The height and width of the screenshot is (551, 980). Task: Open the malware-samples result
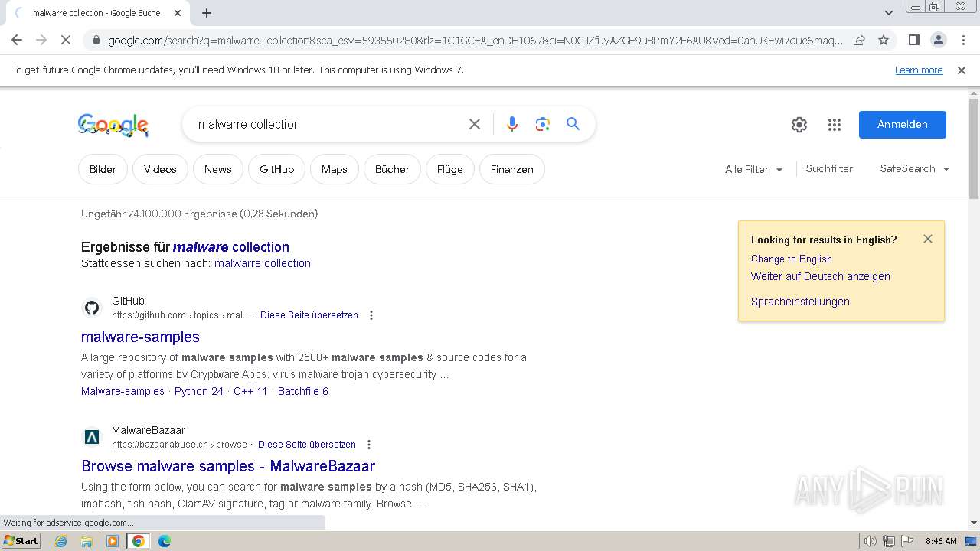(140, 337)
